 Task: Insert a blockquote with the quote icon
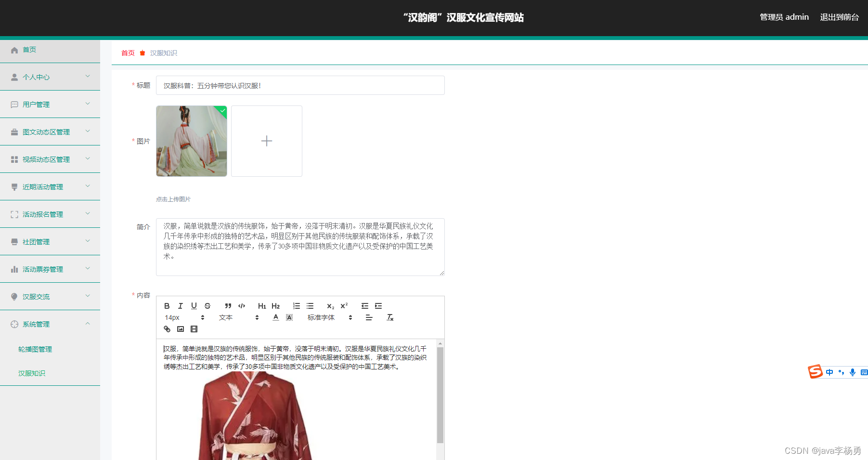pos(228,306)
